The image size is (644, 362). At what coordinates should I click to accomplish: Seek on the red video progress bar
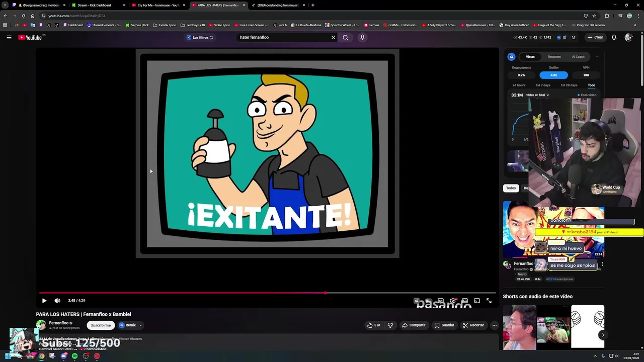tap(267, 293)
